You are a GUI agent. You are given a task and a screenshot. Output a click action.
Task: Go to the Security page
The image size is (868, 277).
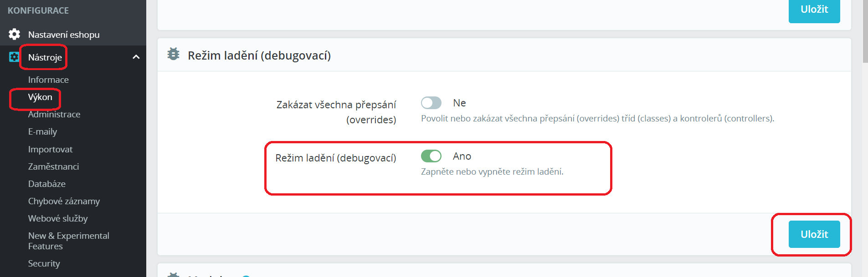(x=44, y=263)
